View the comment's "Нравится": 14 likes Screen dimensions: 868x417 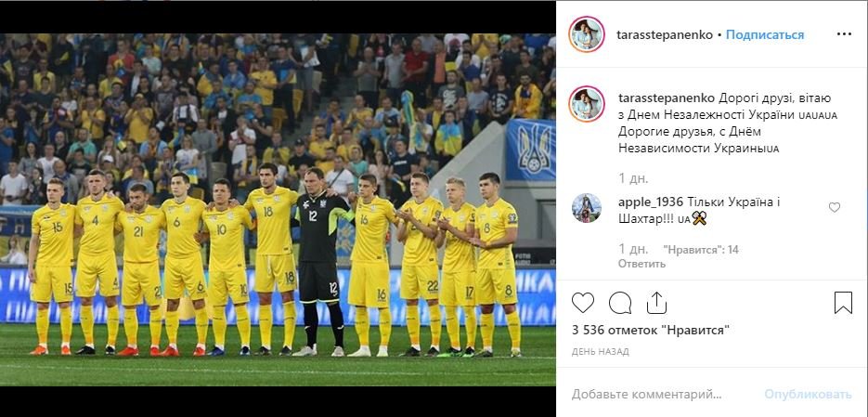pos(701,250)
